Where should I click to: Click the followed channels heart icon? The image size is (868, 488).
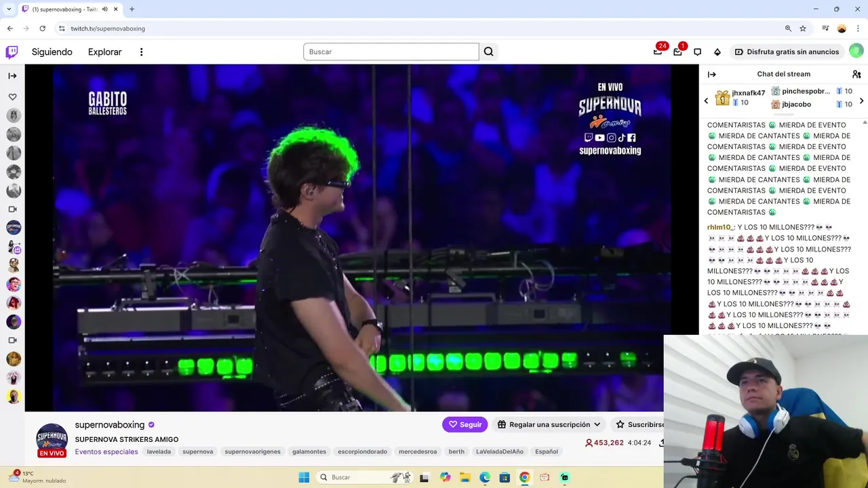(x=12, y=97)
